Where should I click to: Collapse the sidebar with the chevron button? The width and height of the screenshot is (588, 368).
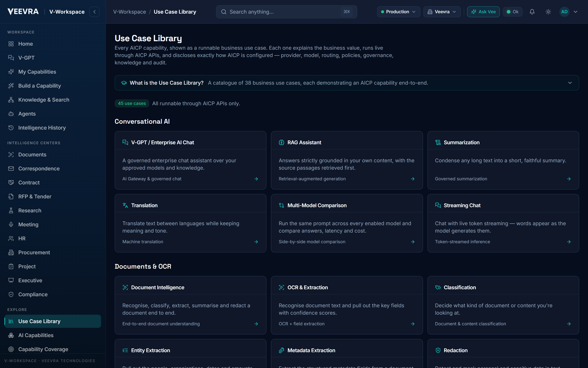point(94,12)
